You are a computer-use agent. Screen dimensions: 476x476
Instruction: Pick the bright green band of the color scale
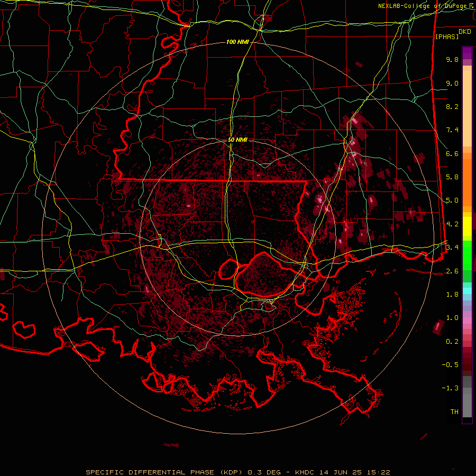(x=467, y=255)
